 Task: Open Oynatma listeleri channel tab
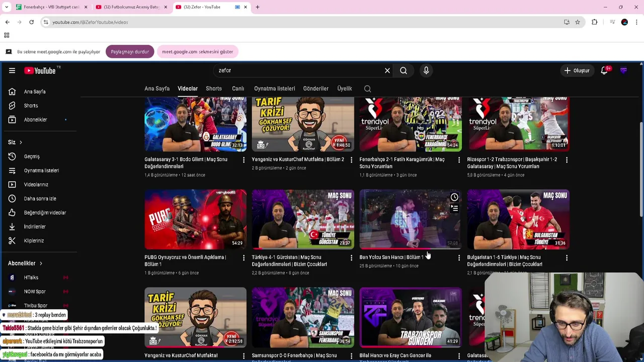[275, 88]
